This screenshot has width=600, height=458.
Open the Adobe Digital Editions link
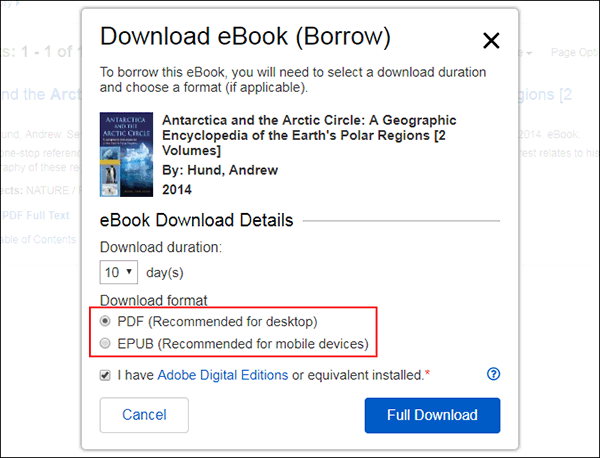click(x=223, y=375)
